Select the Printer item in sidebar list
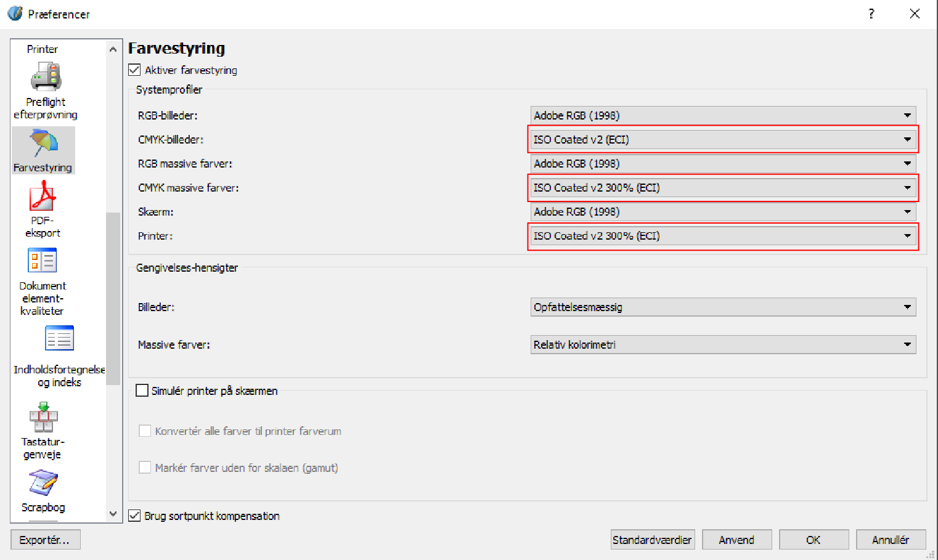This screenshot has width=938, height=560. tap(43, 49)
